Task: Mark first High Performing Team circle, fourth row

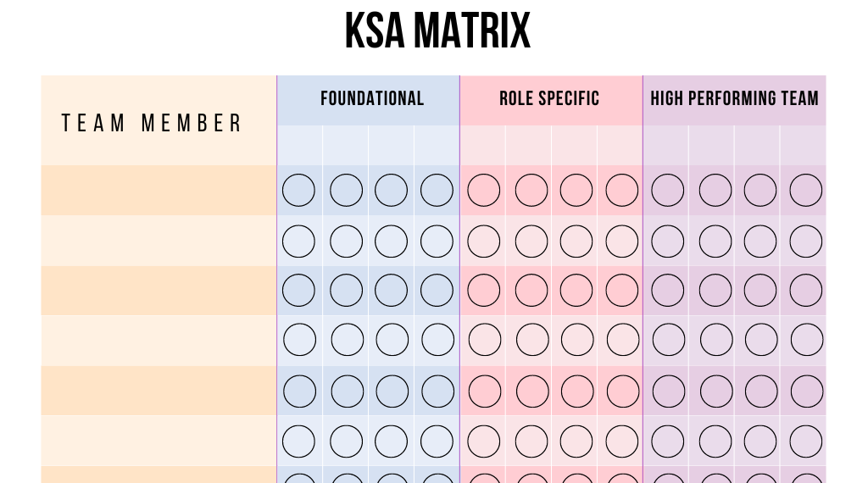Action: (667, 340)
